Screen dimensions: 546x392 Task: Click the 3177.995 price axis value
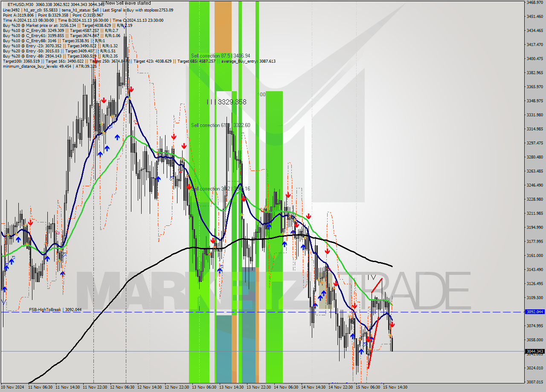tap(535, 242)
